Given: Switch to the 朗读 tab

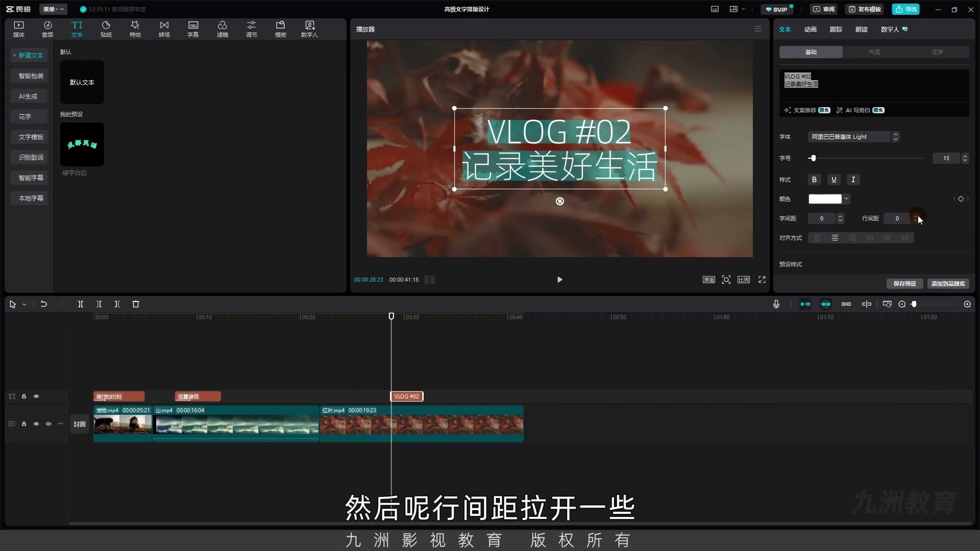Looking at the screenshot, I should [862, 29].
